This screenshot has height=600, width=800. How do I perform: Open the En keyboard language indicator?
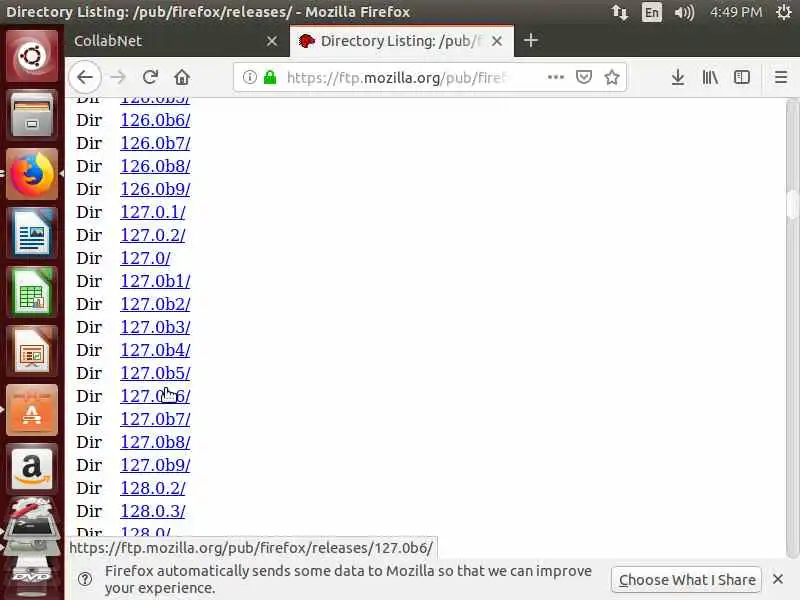[x=652, y=12]
